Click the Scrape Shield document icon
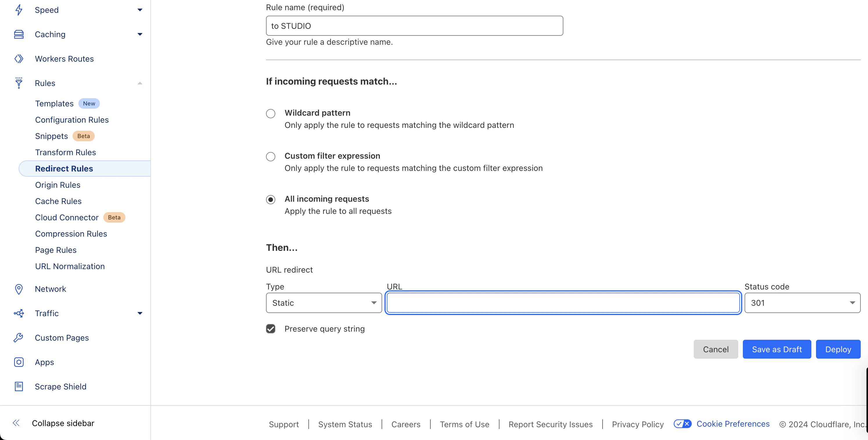This screenshot has width=868, height=440. [x=19, y=387]
